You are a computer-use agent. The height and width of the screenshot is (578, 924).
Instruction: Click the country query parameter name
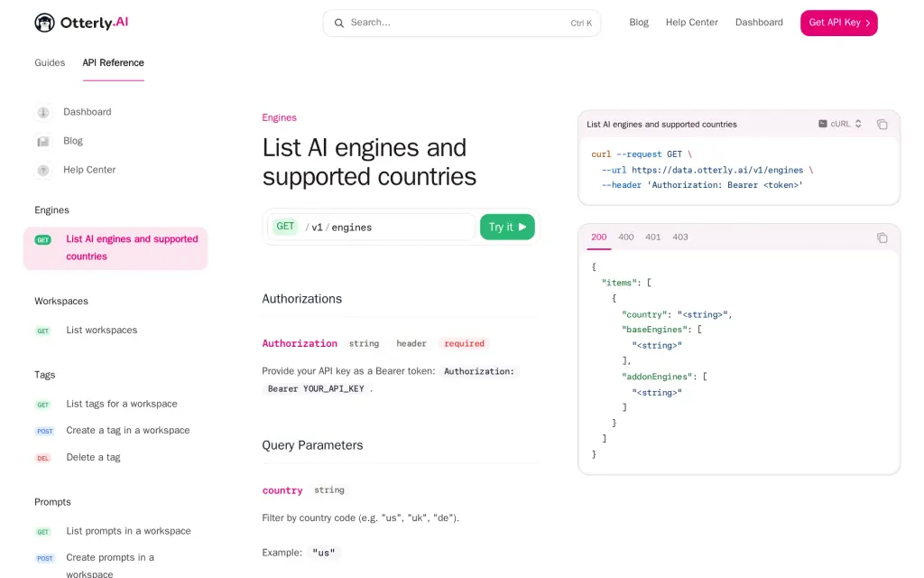coord(282,490)
